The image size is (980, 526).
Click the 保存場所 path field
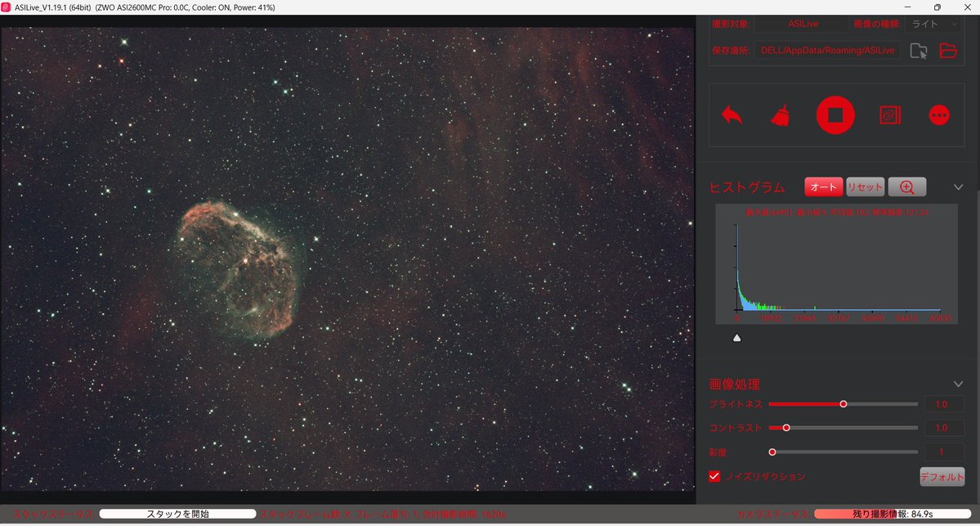pyautogui.click(x=827, y=51)
